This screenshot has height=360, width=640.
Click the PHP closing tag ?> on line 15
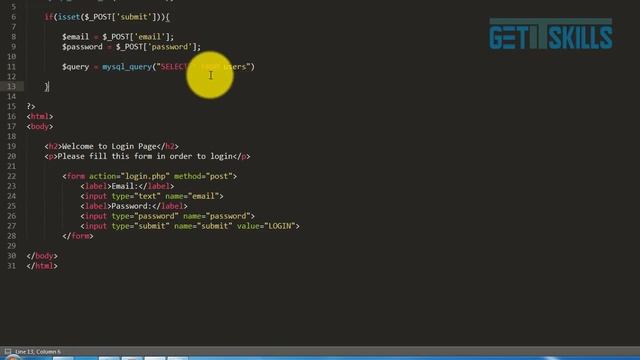pos(31,107)
